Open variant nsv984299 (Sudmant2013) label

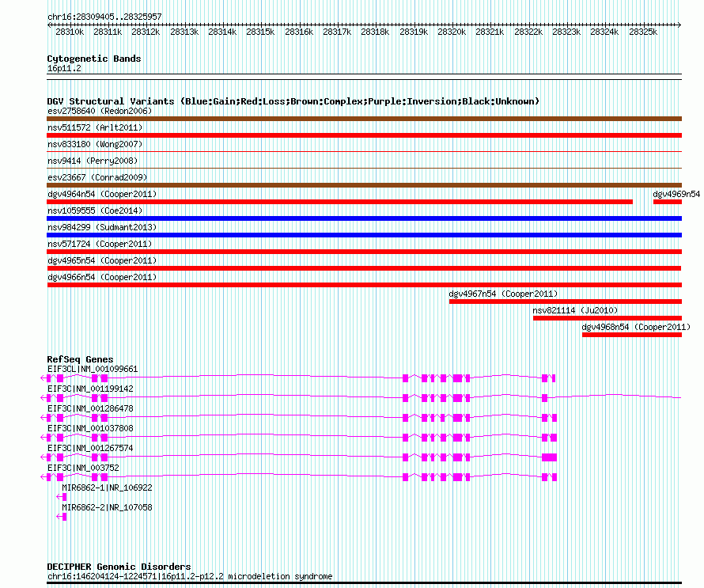coord(102,227)
